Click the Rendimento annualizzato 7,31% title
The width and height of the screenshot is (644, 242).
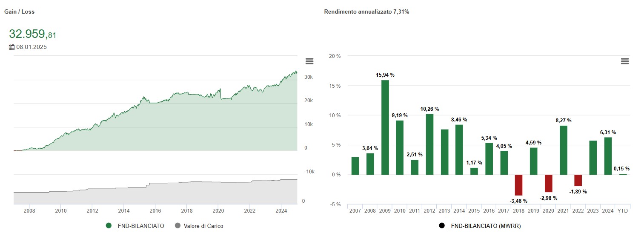coord(366,12)
